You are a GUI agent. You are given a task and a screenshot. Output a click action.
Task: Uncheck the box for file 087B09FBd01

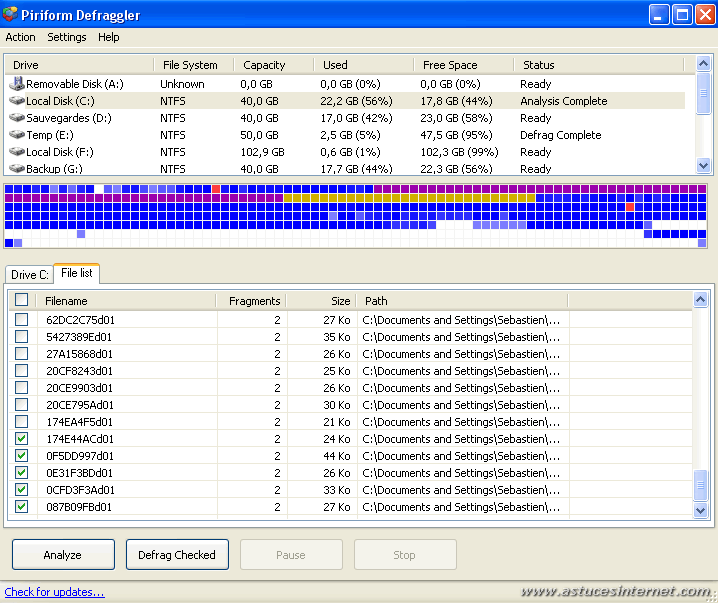[22, 506]
